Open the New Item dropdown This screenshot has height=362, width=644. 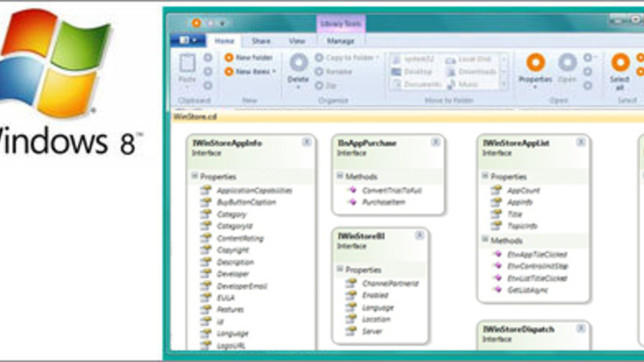[x=274, y=72]
